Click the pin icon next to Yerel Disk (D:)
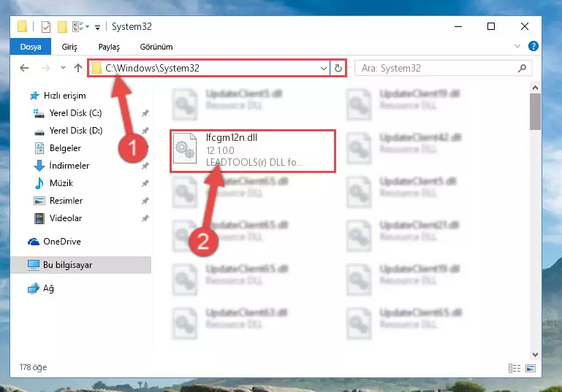 145,131
